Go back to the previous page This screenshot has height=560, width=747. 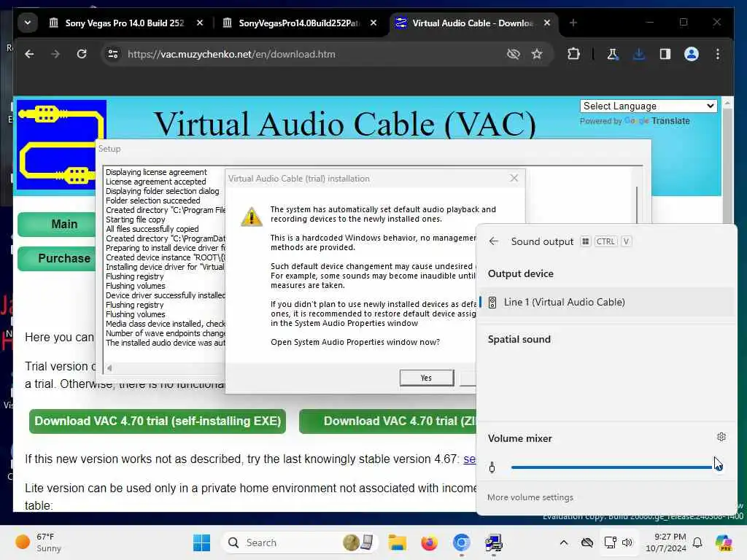point(29,54)
